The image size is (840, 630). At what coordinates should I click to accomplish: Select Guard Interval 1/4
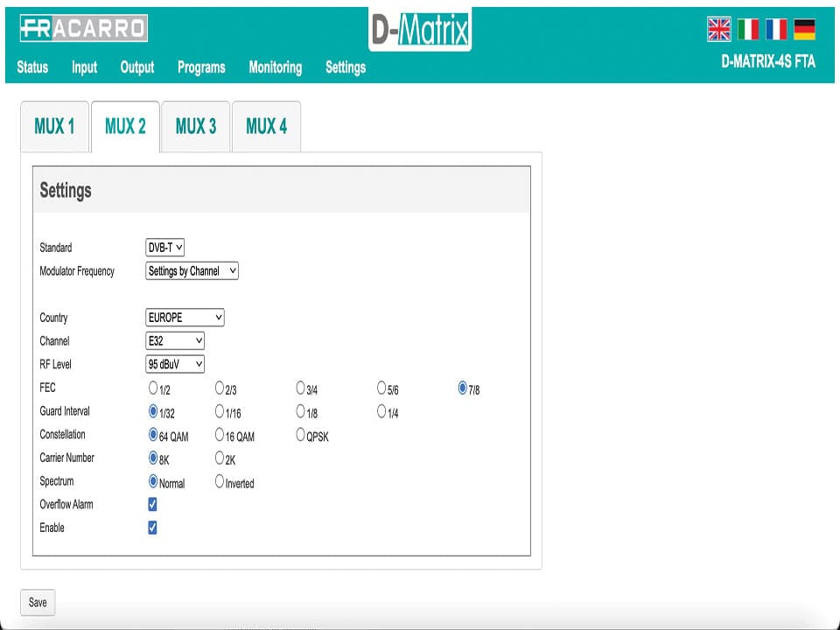pos(381,411)
